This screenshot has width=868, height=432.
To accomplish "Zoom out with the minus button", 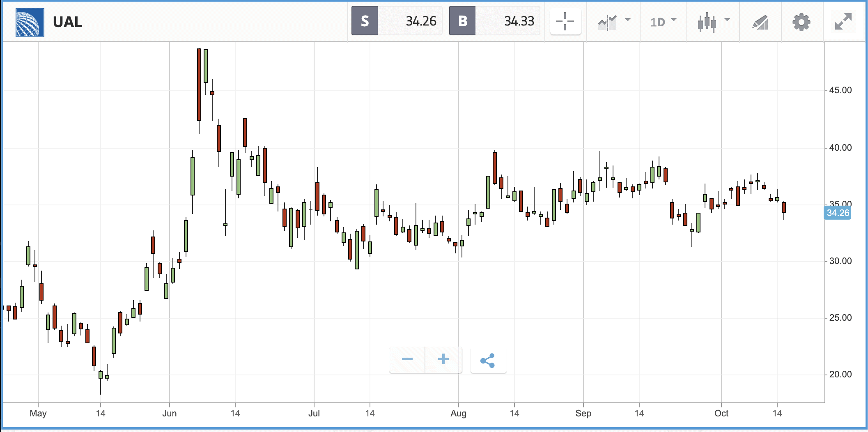I will pos(407,359).
